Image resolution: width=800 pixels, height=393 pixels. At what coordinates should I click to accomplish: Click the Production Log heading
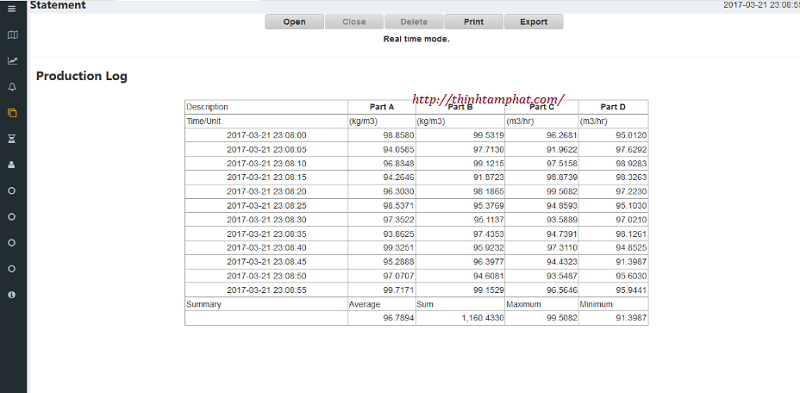click(82, 76)
